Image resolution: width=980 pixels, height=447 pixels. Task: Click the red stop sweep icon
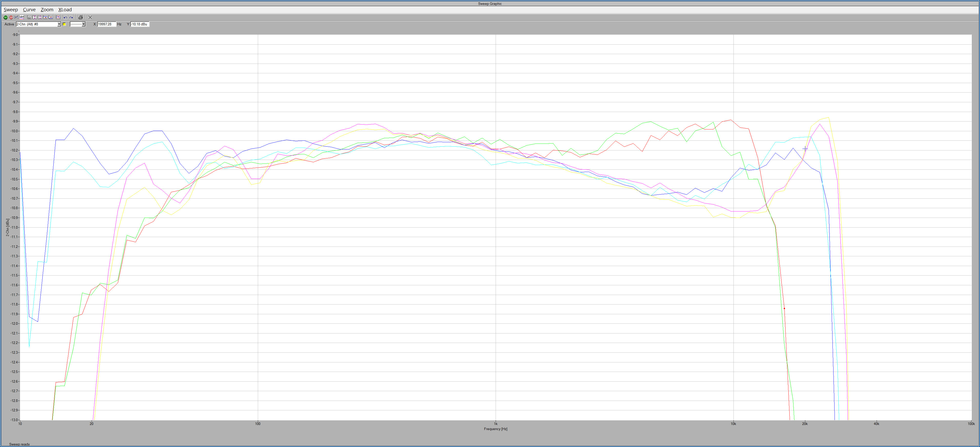[11, 17]
